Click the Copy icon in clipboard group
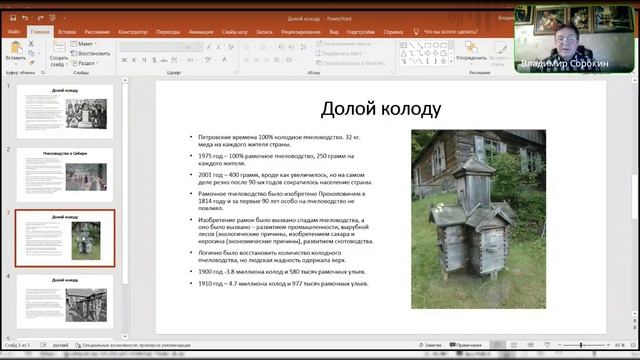640x360 pixels. pyautogui.click(x=31, y=53)
